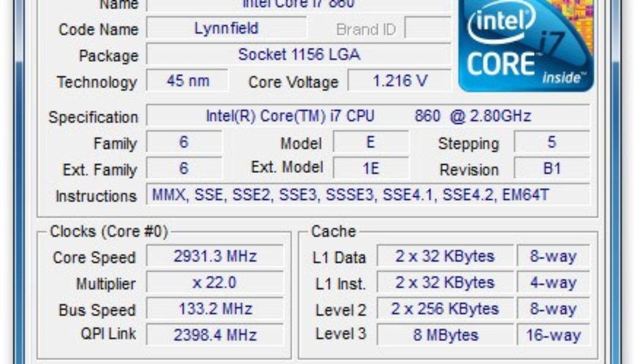Select the Model field showing E

coord(371,143)
